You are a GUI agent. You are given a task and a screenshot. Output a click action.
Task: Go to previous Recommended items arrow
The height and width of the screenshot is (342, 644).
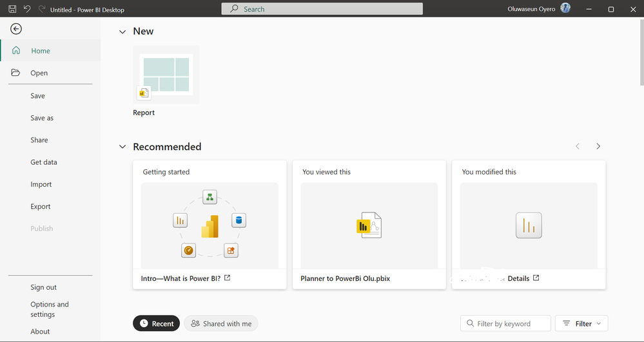click(578, 146)
